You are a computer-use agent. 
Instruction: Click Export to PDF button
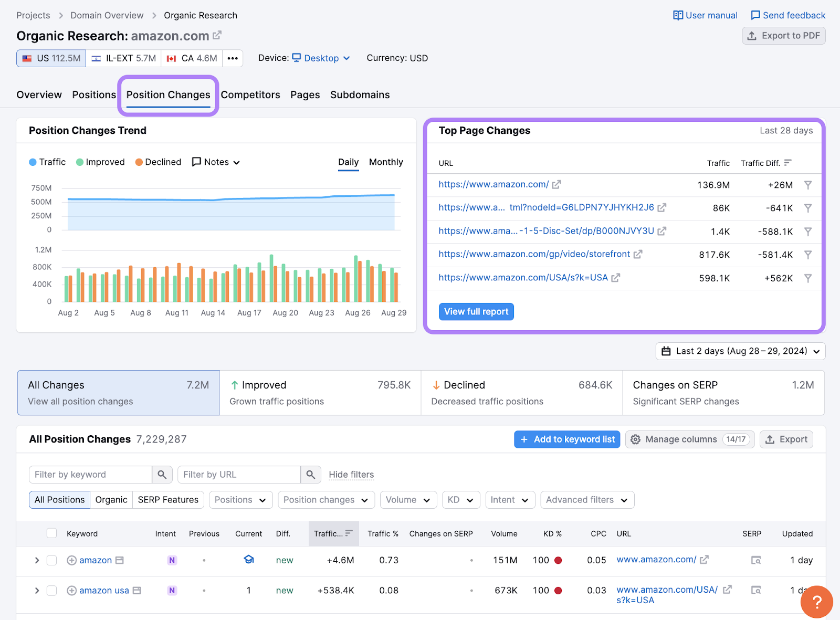783,36
